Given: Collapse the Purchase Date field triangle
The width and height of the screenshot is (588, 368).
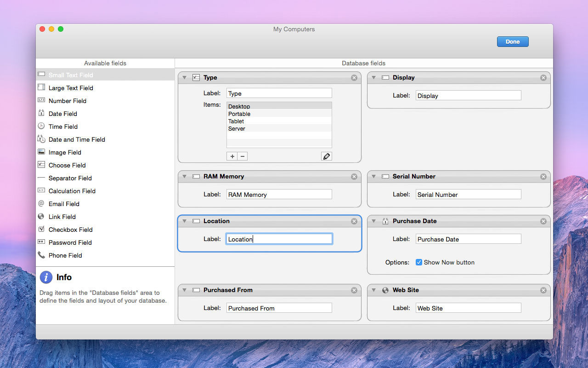Looking at the screenshot, I should tap(373, 221).
